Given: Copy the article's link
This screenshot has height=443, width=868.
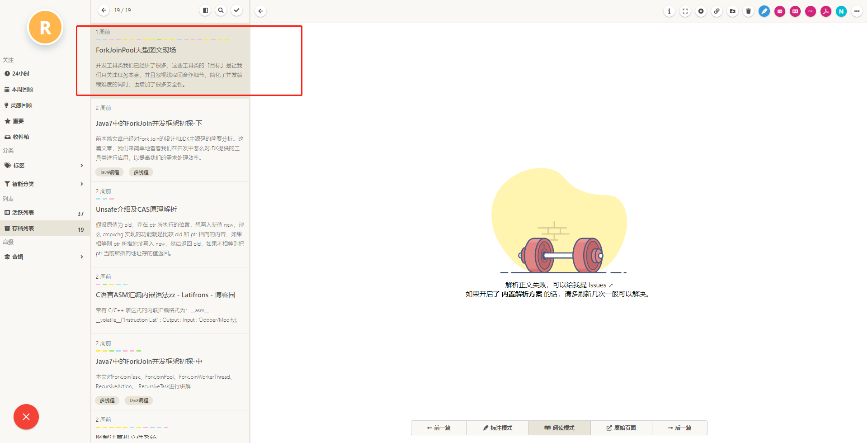Looking at the screenshot, I should pyautogui.click(x=717, y=11).
